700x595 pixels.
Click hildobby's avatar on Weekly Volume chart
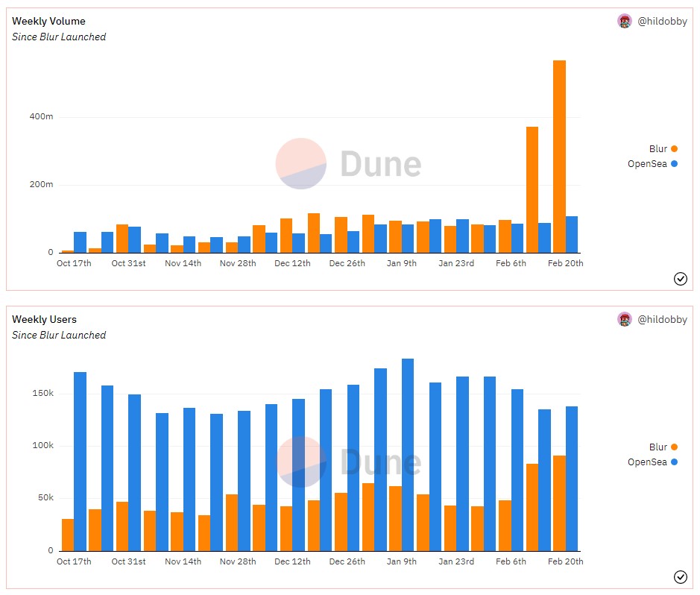click(624, 21)
